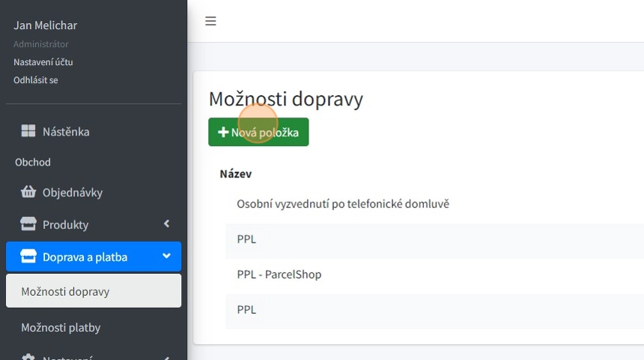Go to Nástěnka via its text label
This screenshot has width=644, height=360.
click(x=66, y=132)
